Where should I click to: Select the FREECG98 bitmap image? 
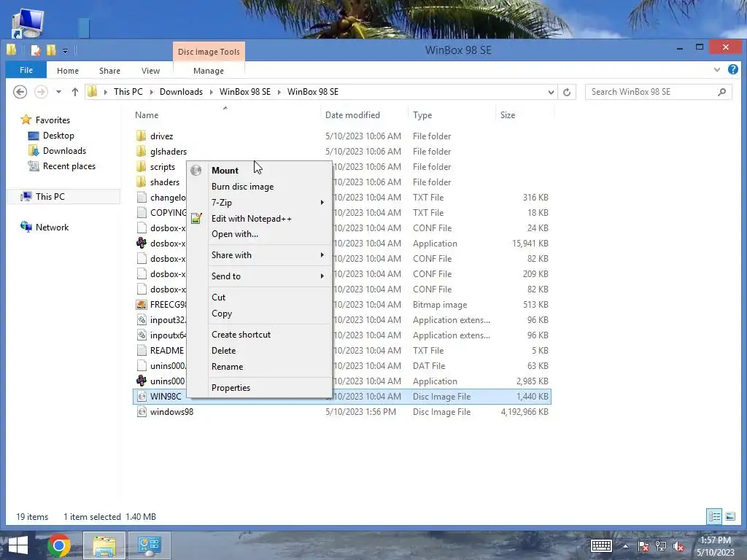(x=168, y=304)
